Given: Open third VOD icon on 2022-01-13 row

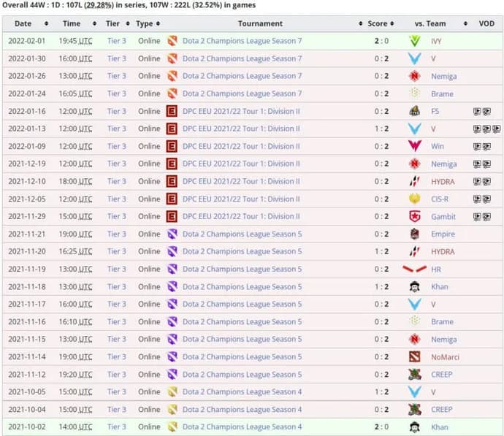Looking at the screenshot, I should [x=496, y=129].
